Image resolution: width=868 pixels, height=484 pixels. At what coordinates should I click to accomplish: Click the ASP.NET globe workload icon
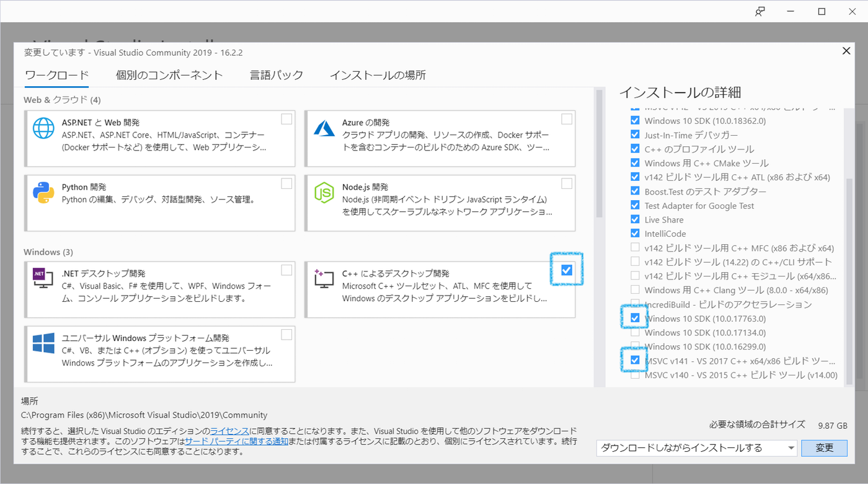tap(43, 128)
